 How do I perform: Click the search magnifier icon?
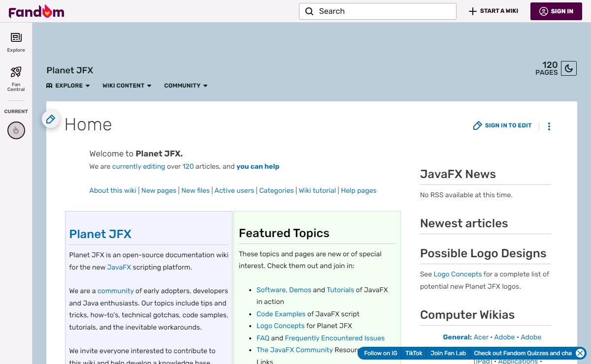(x=309, y=11)
